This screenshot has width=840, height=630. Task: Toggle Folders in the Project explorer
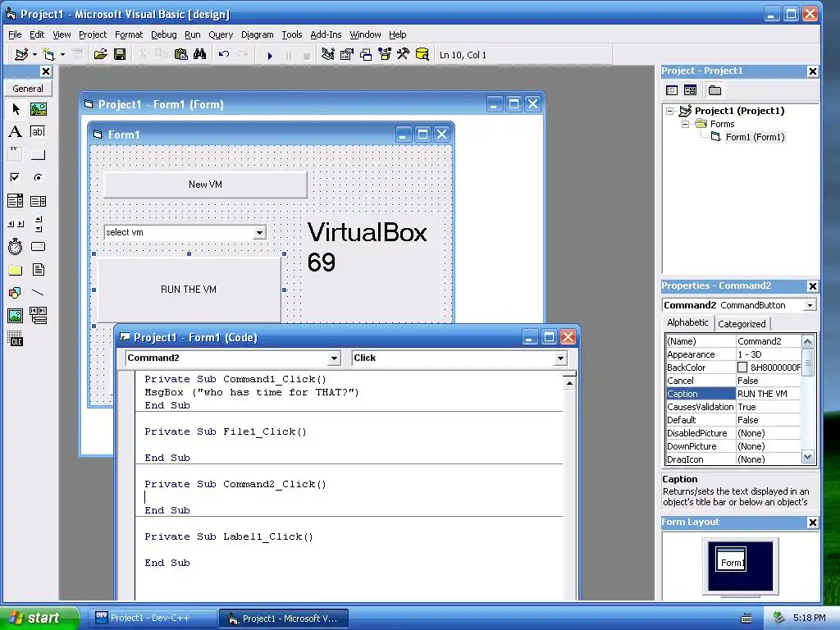tap(714, 90)
